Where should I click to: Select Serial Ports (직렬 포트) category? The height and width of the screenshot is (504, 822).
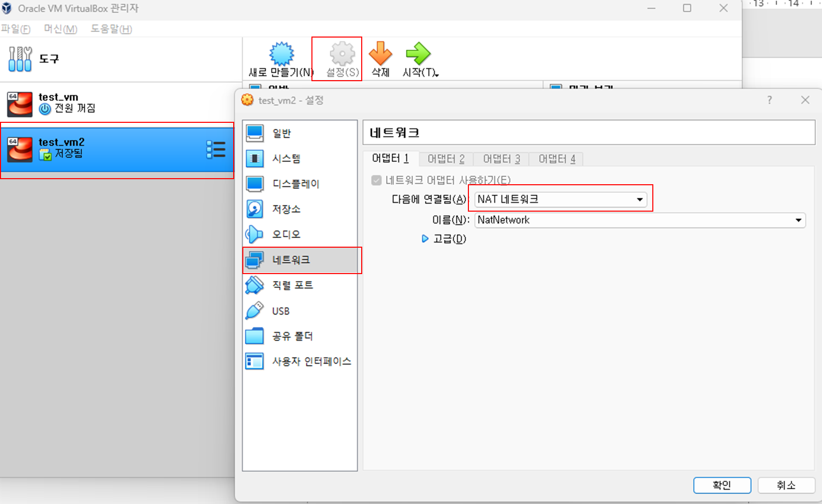[300, 285]
